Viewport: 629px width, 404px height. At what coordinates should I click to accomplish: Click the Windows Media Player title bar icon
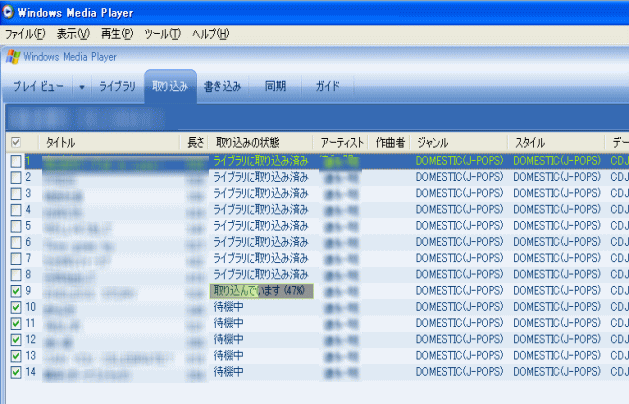pos(8,12)
